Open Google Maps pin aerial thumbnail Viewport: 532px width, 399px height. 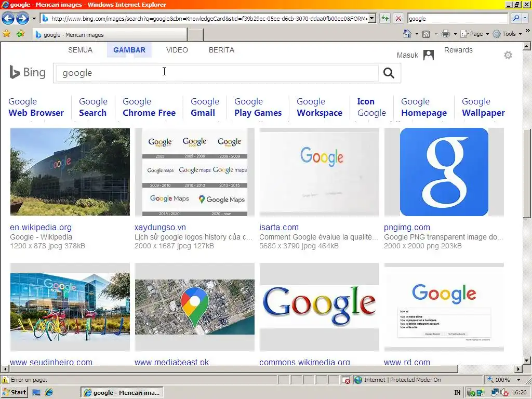[x=195, y=307]
